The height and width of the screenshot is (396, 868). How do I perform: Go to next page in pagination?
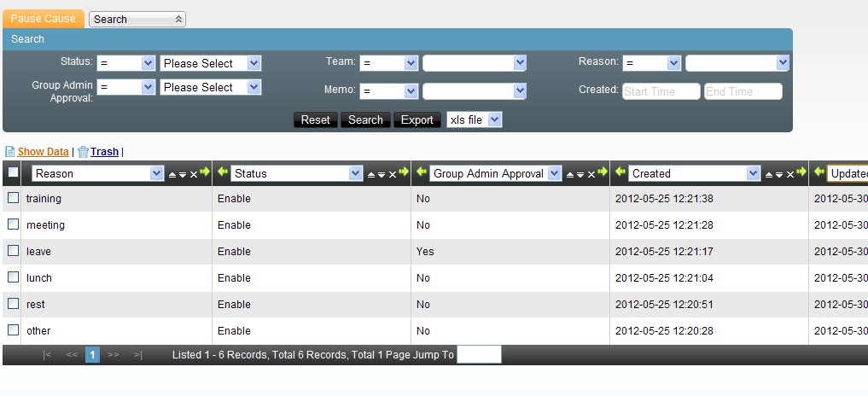coord(114,355)
